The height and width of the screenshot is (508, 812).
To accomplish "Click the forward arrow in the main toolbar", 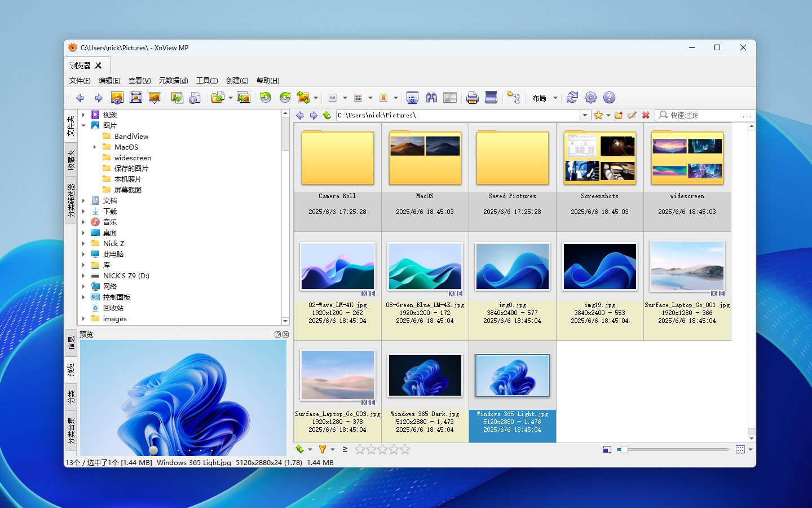I will pyautogui.click(x=99, y=98).
